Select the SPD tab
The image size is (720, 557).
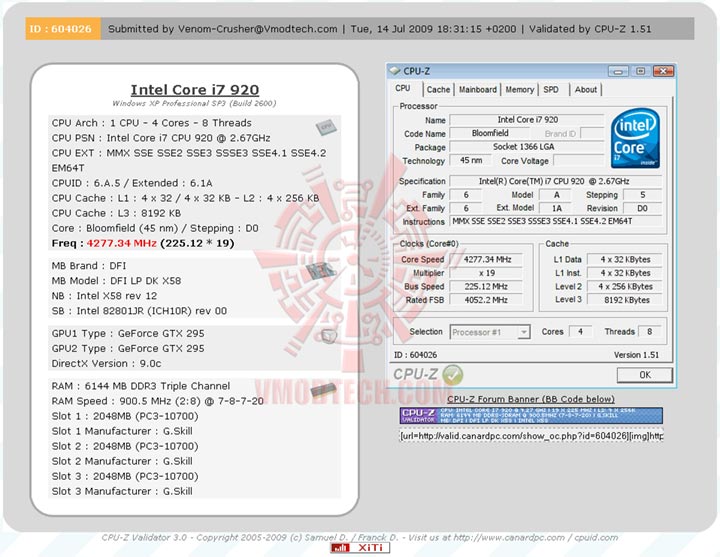551,90
